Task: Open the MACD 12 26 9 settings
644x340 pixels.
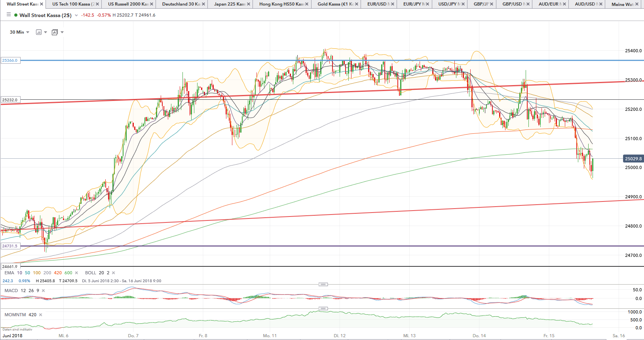Action: point(22,291)
